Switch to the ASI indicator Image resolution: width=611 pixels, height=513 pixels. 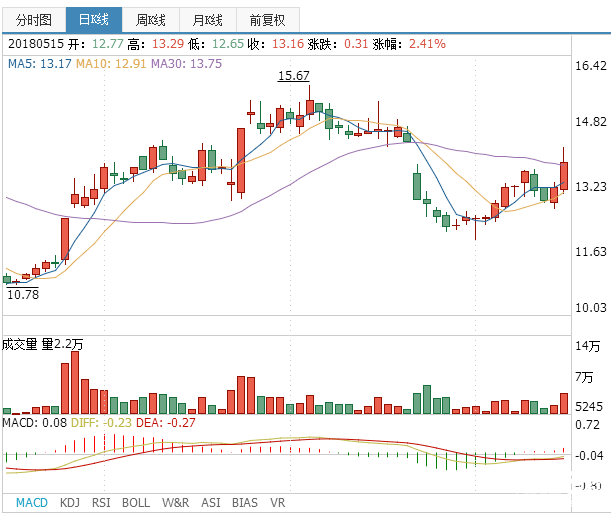pyautogui.click(x=211, y=502)
